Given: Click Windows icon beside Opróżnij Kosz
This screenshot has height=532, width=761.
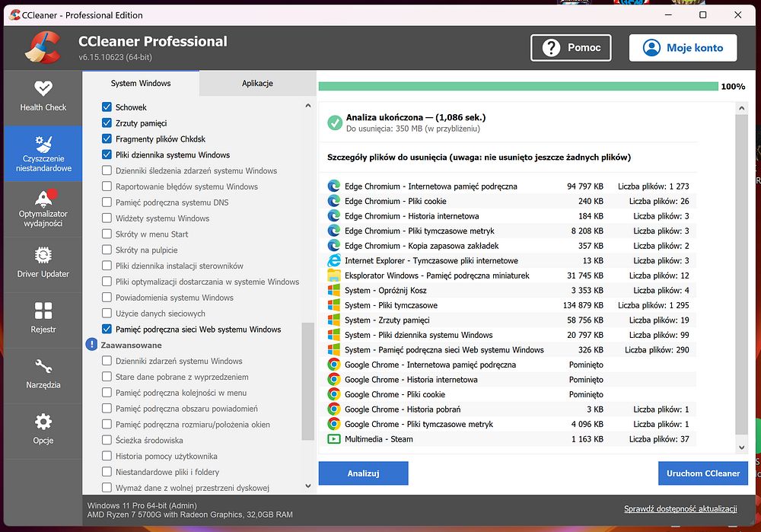Looking at the screenshot, I should click(334, 290).
